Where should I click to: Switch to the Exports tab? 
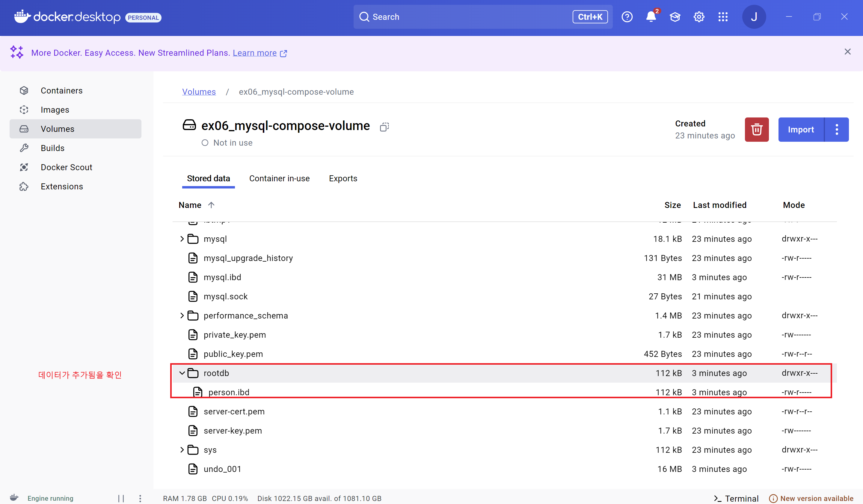(x=343, y=178)
